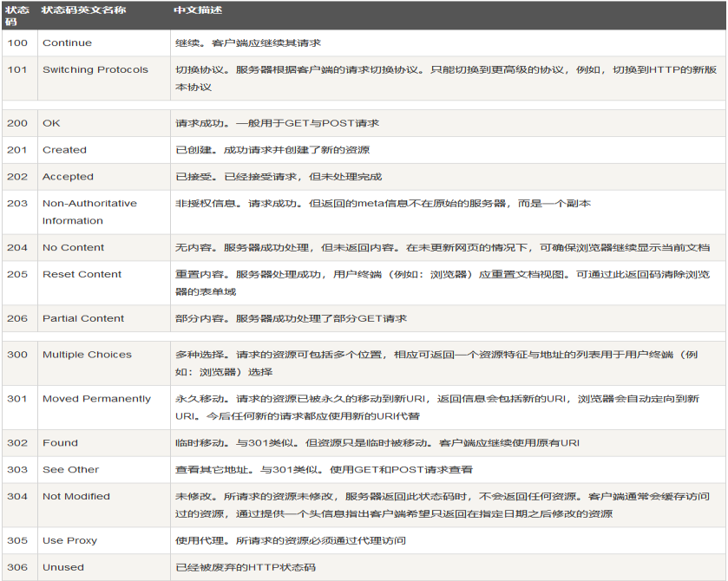This screenshot has width=728, height=581.
Task: Click the Partial Content cell
Action: pos(103,319)
